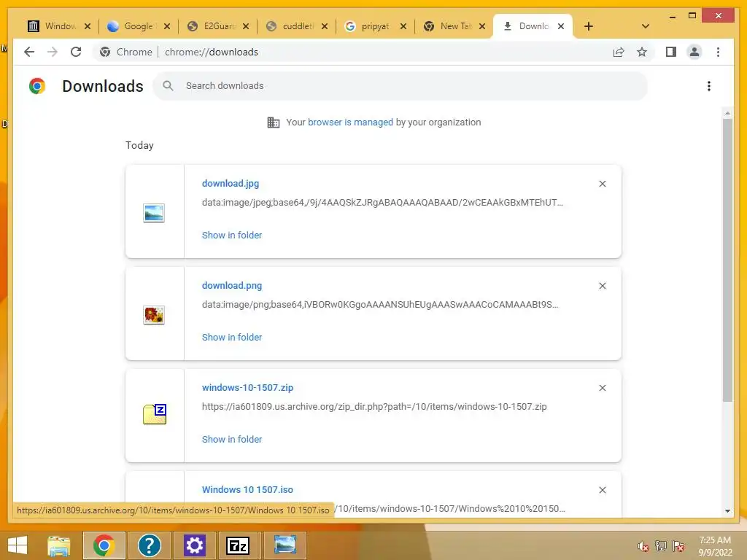Open the picture viewer taskbar app
Viewport: 747px width, 560px height.
point(285,545)
